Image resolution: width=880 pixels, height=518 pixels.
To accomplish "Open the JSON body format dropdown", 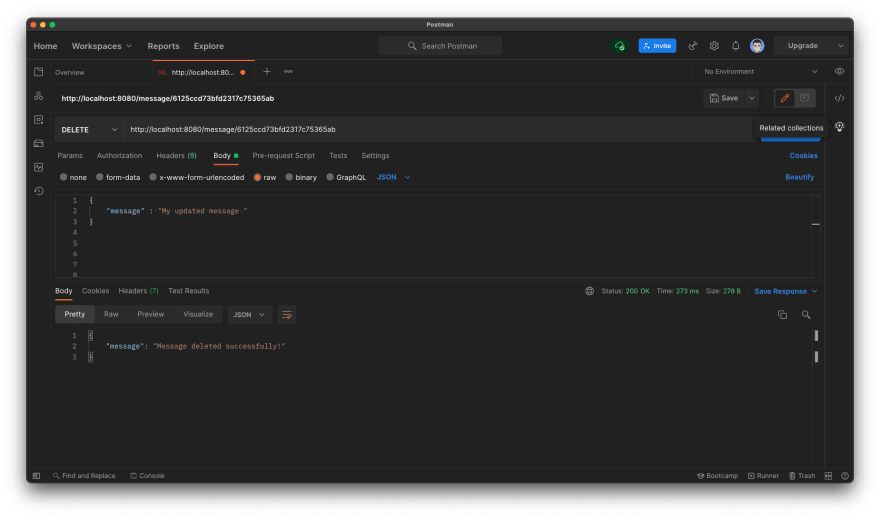I will 393,177.
